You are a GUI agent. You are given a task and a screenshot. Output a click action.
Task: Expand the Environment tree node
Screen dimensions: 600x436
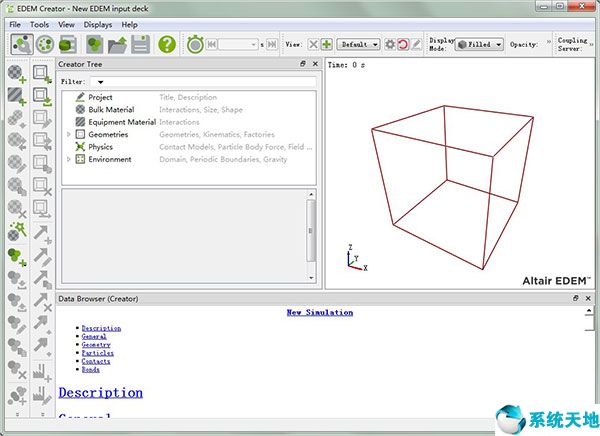(x=69, y=159)
